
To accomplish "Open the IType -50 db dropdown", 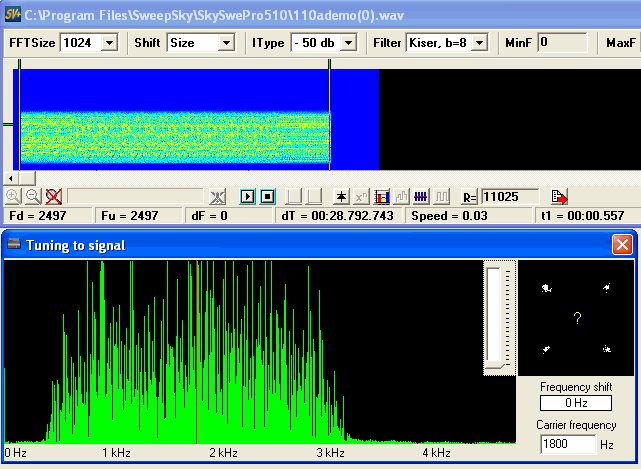I will click(x=353, y=43).
